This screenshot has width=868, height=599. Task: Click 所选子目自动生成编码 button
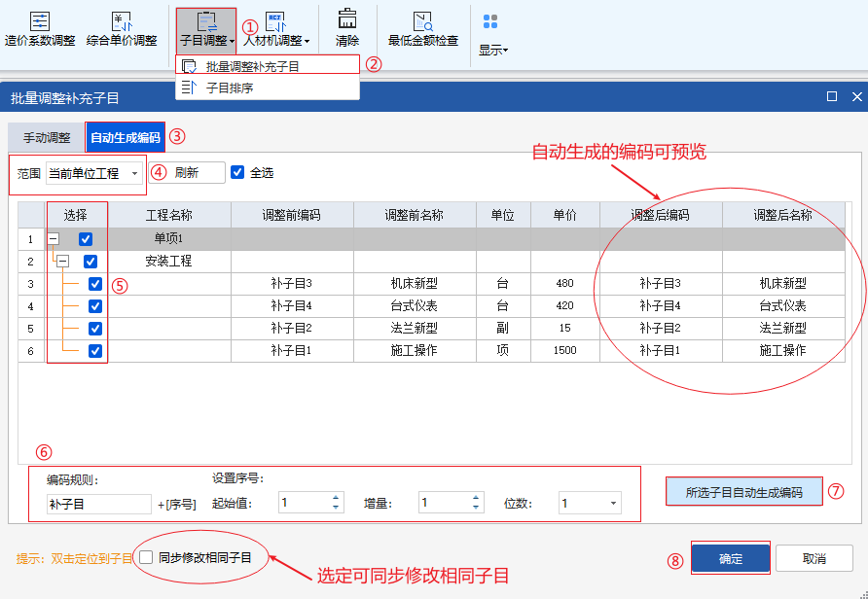[x=744, y=492]
